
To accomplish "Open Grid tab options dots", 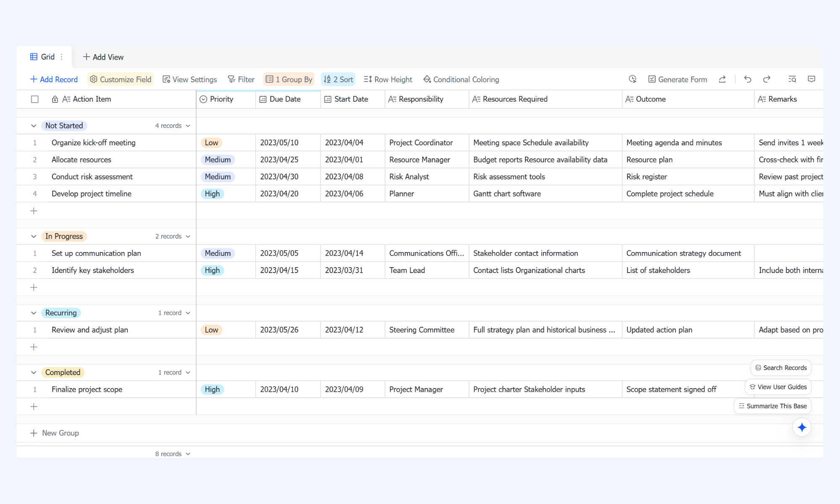I will [x=62, y=57].
